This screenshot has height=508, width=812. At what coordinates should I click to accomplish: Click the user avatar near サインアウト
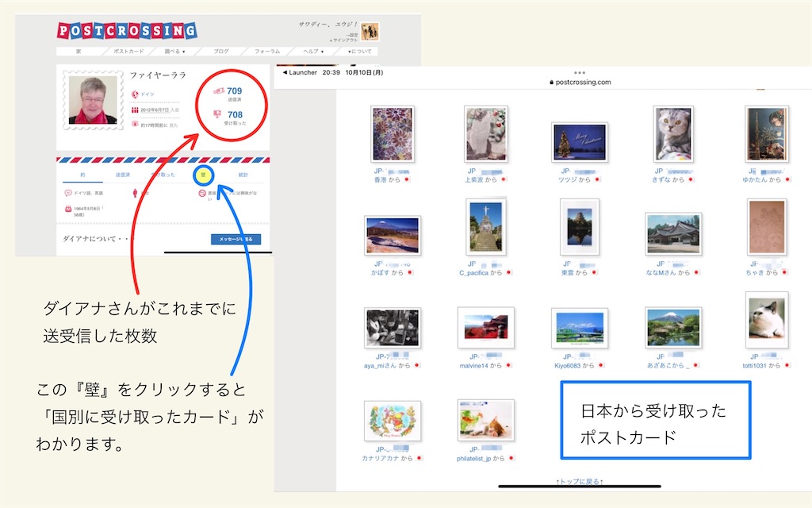tap(370, 31)
